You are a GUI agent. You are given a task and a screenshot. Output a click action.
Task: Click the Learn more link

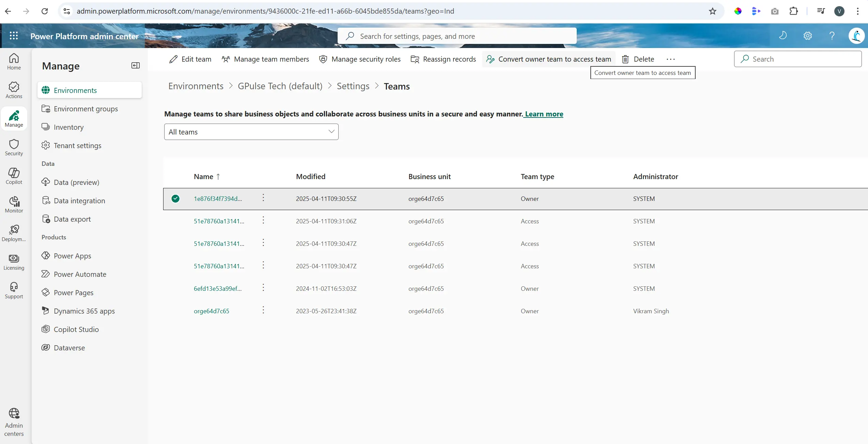(544, 114)
